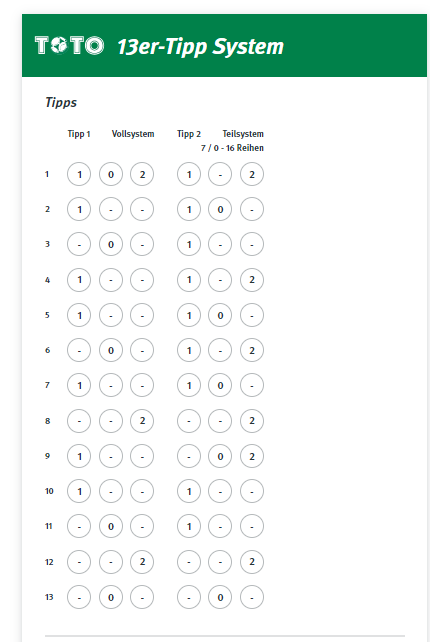430x642 pixels.
Task: Toggle 1 for match 5 in Tipp 1
Action: point(79,315)
